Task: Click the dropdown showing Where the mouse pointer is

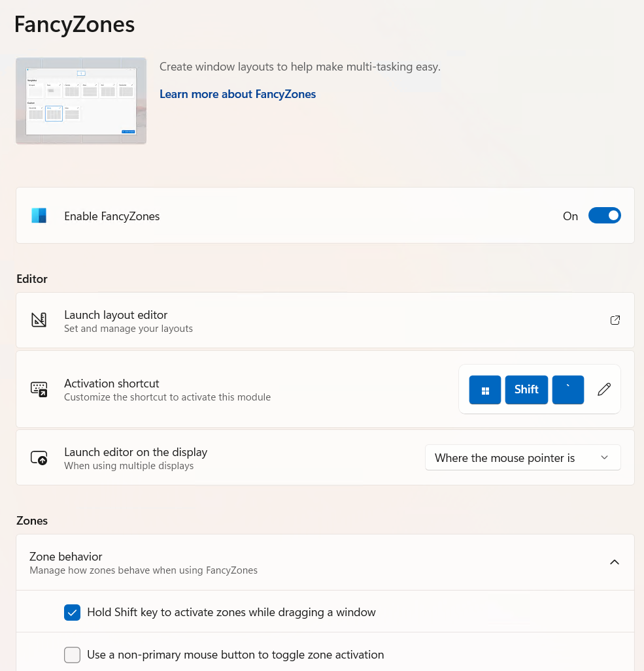Action: click(522, 457)
